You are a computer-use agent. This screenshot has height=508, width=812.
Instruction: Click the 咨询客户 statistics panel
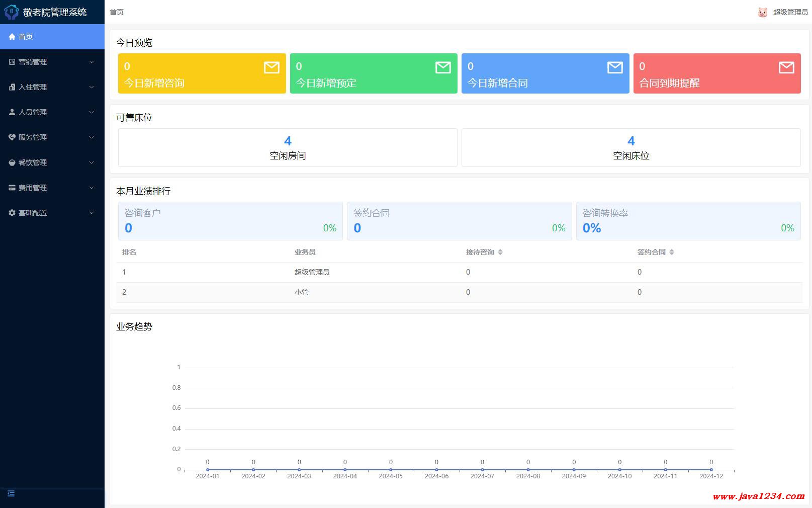pyautogui.click(x=230, y=221)
